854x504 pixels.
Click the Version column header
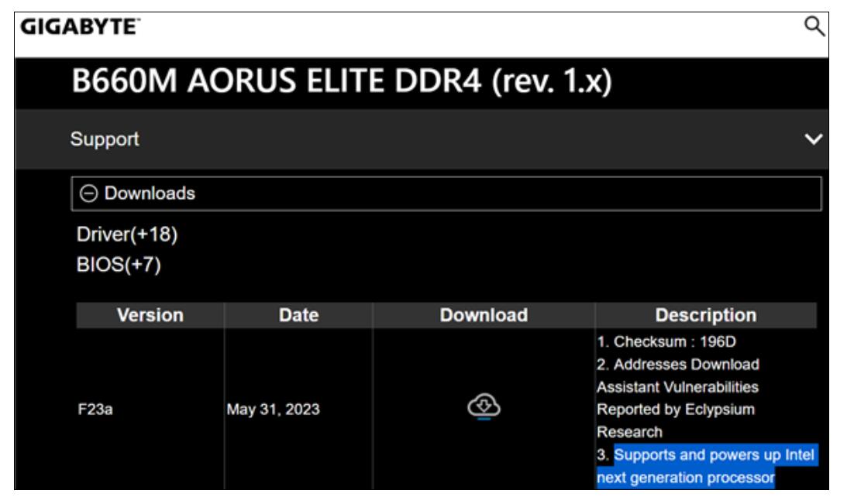pos(150,315)
